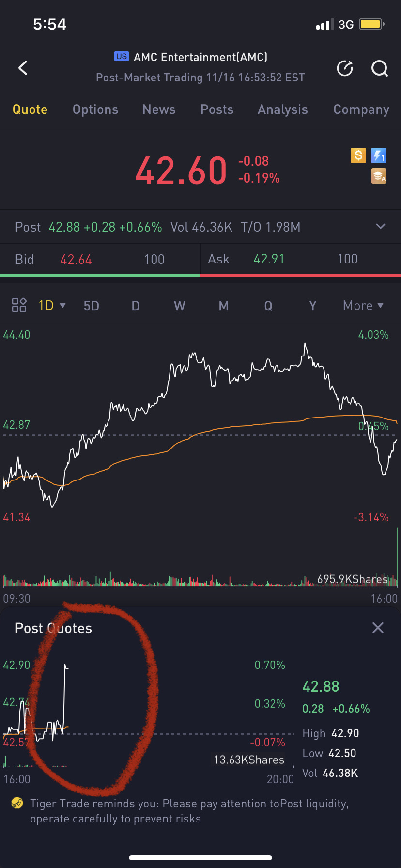Open the News tab
Screen dimensions: 401x868
pos(159,109)
